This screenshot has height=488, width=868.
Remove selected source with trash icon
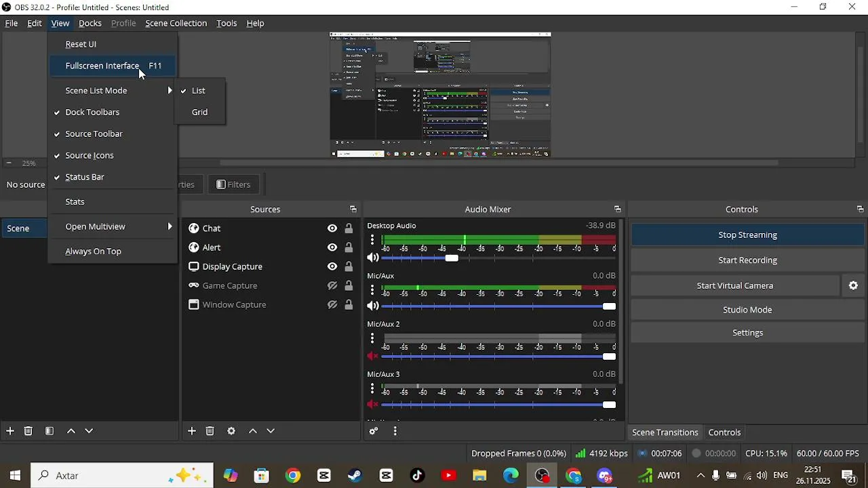tap(210, 431)
